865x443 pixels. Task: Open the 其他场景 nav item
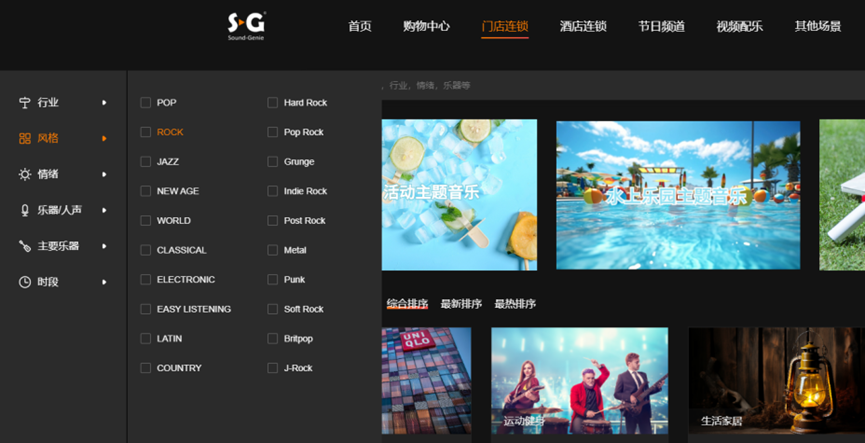pos(818,26)
